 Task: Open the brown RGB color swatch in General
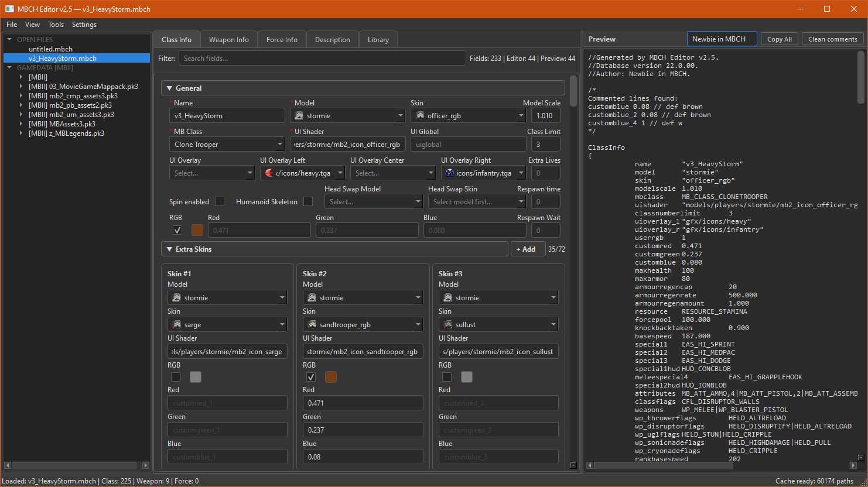coord(197,230)
